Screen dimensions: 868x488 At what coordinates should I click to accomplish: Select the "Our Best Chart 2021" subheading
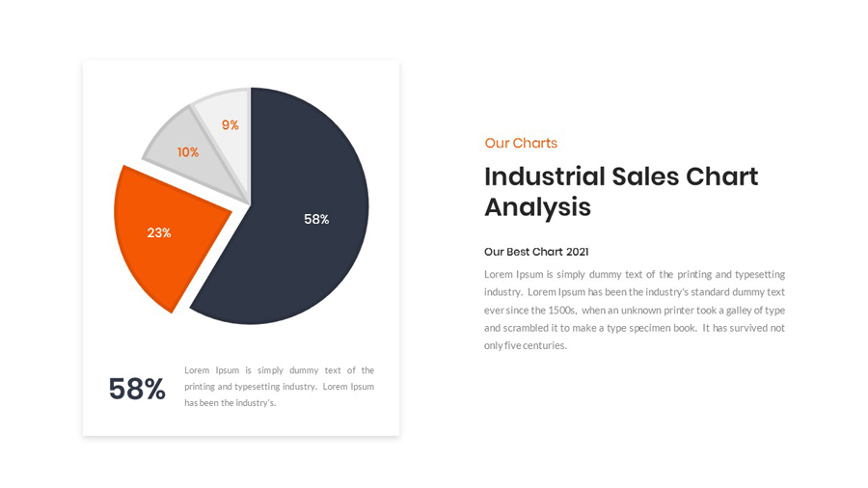(536, 252)
